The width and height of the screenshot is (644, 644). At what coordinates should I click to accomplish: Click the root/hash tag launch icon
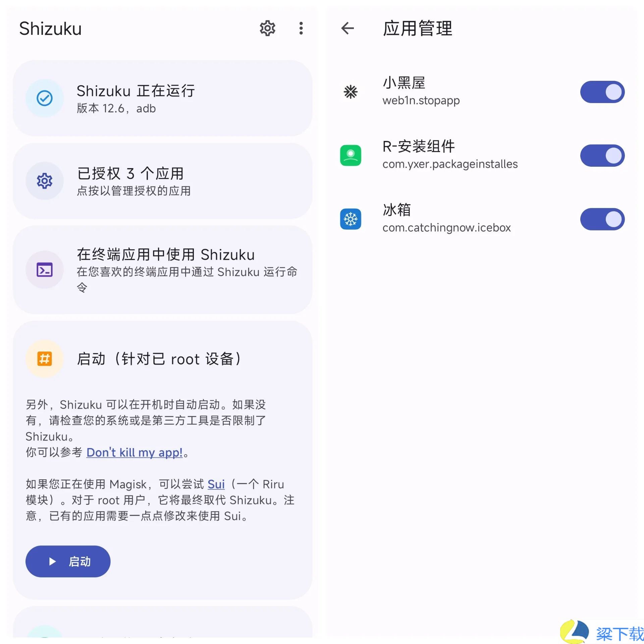pyautogui.click(x=44, y=359)
